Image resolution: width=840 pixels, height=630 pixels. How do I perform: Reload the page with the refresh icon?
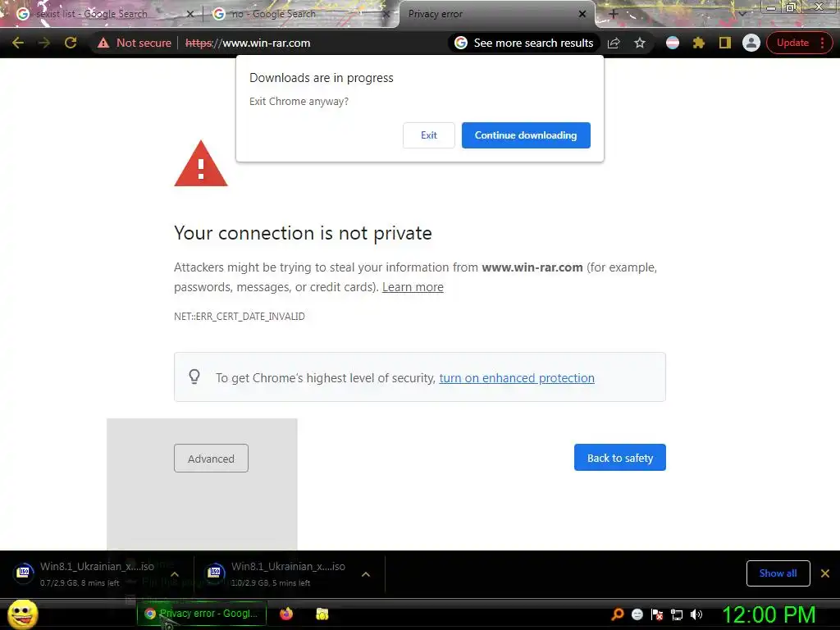71,43
